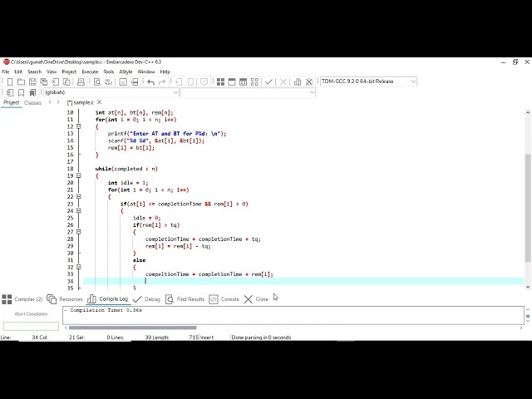Click the Compile four-squares icon

tap(220, 81)
